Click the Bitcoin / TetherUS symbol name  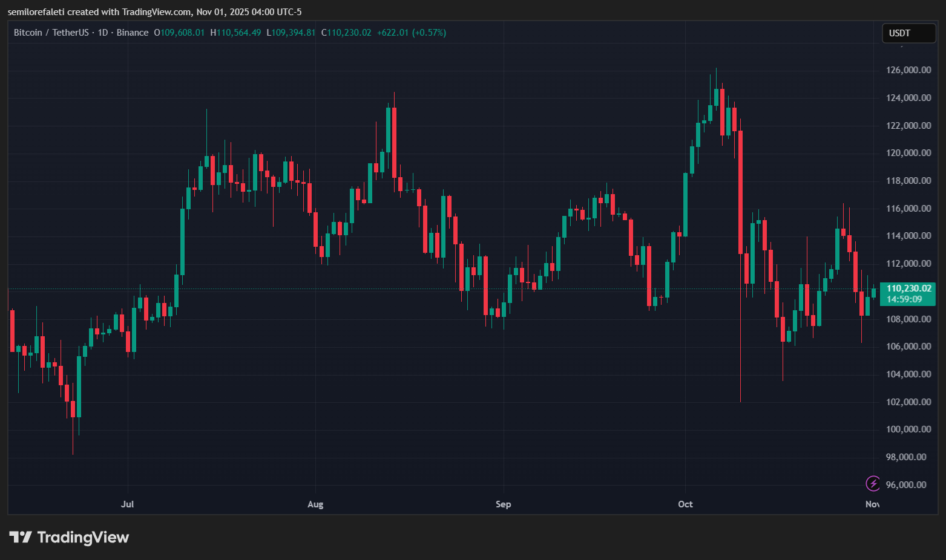[x=51, y=32]
